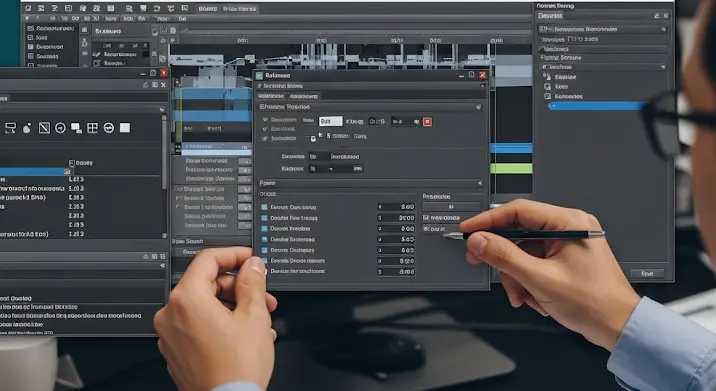Select the third radio option beside the dialog slider
This screenshot has height=391, width=716.
pos(265,138)
